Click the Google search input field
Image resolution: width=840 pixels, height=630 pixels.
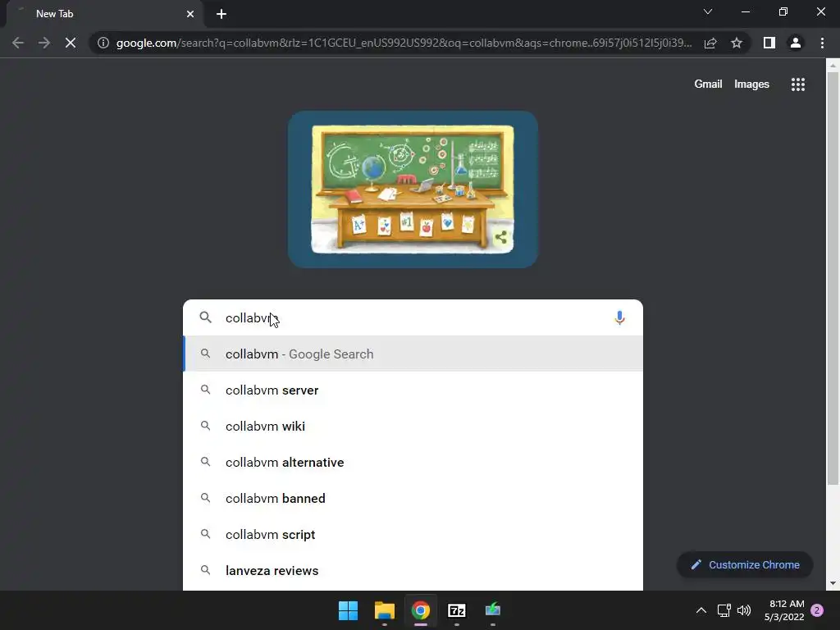tap(413, 317)
